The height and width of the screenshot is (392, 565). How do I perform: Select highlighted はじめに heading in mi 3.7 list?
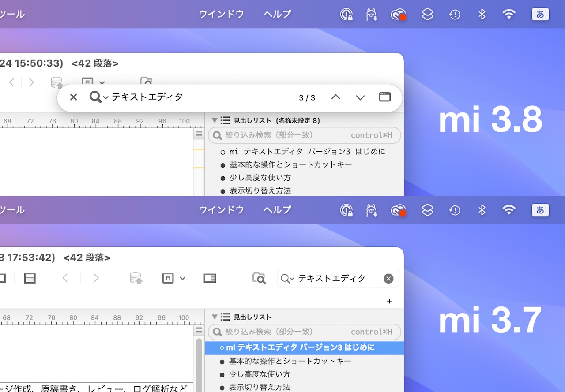305,348
